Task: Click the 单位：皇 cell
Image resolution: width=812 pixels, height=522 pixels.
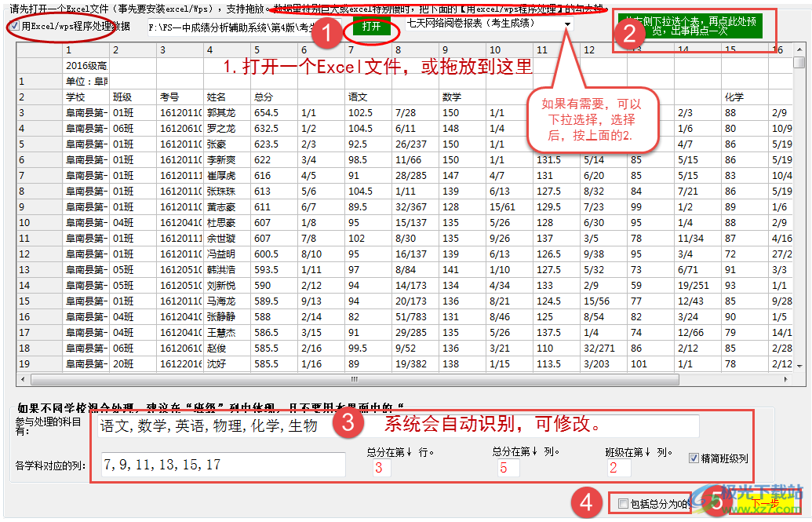Action: point(86,82)
